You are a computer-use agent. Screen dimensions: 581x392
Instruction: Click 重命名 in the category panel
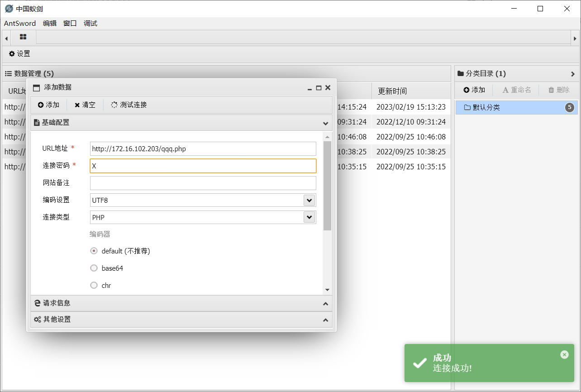pyautogui.click(x=517, y=90)
